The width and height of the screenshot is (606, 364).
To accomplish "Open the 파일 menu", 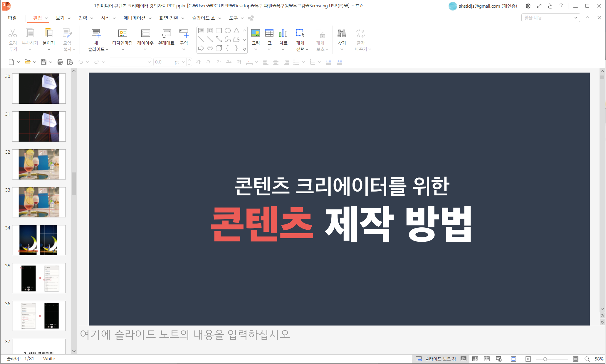I will click(12, 18).
